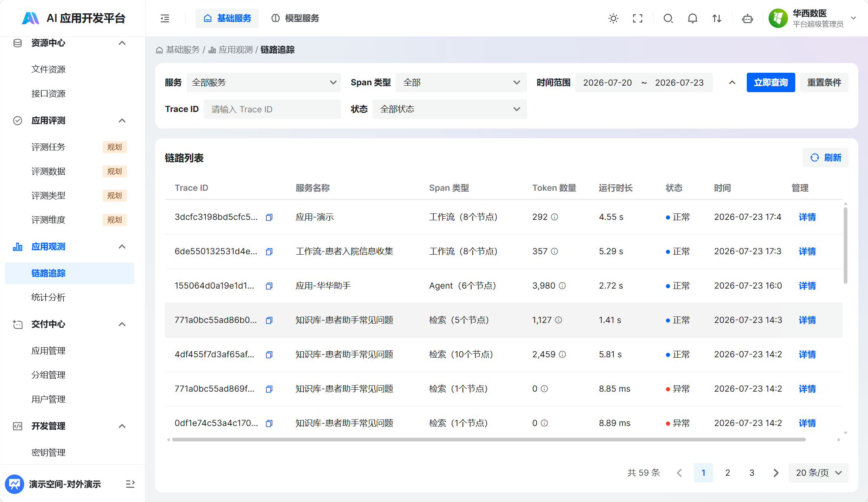Show token info for 2,459
Screen dimensions: 868x502
pyautogui.click(x=563, y=354)
